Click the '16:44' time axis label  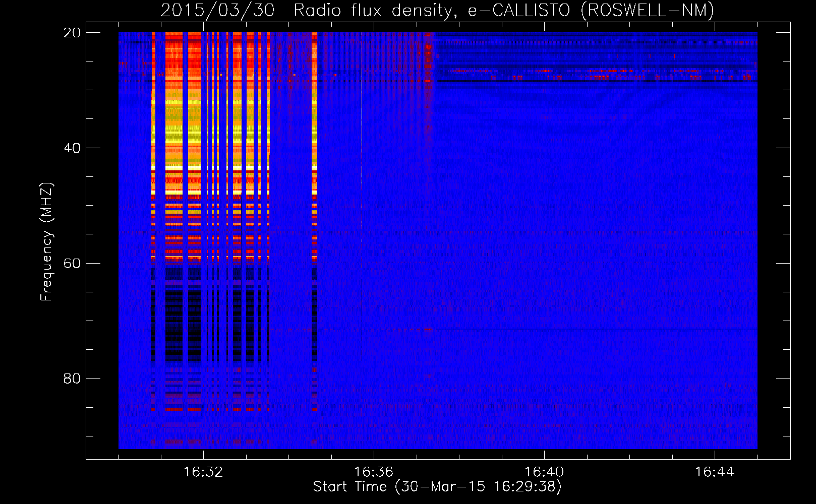pos(715,472)
